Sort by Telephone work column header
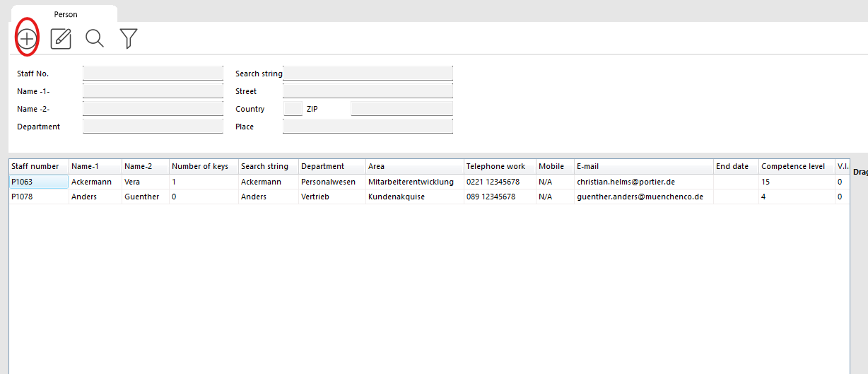The height and width of the screenshot is (374, 868). [x=500, y=167]
